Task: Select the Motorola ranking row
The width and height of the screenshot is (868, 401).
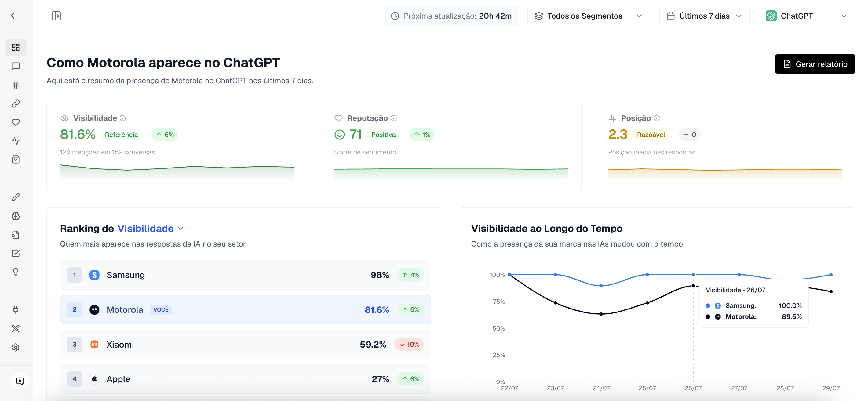Action: tap(245, 310)
